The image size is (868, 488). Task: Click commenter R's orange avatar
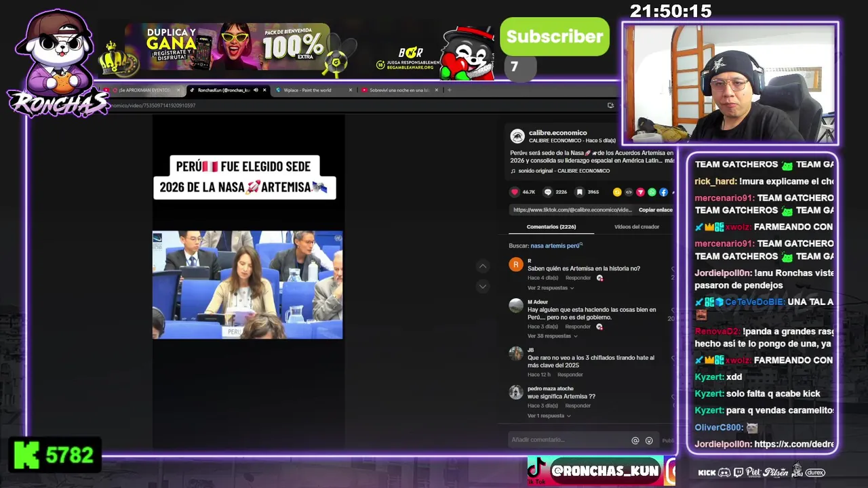pos(516,265)
